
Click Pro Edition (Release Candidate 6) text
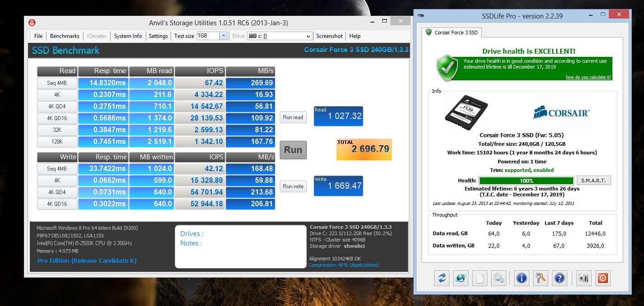pos(87,260)
